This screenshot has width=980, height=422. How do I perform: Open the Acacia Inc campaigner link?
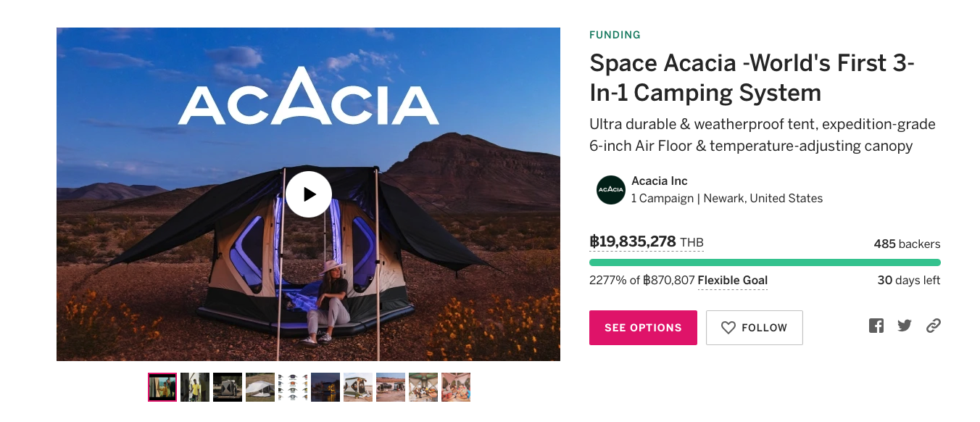click(659, 181)
